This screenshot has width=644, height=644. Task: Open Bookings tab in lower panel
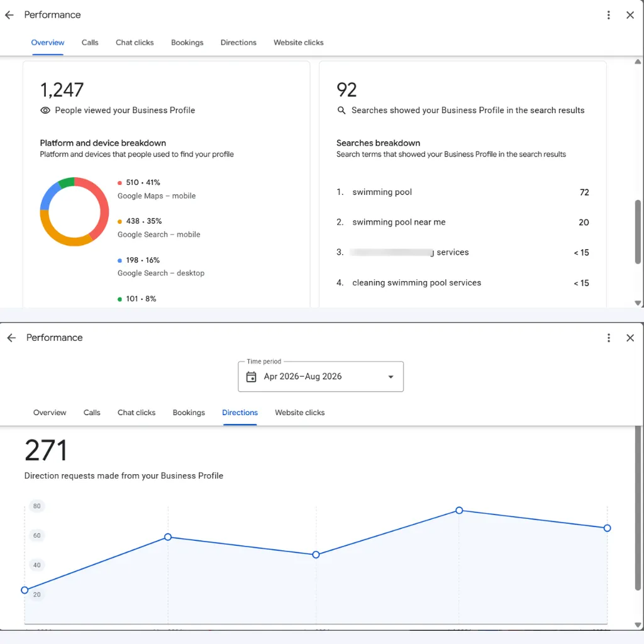[x=189, y=413]
